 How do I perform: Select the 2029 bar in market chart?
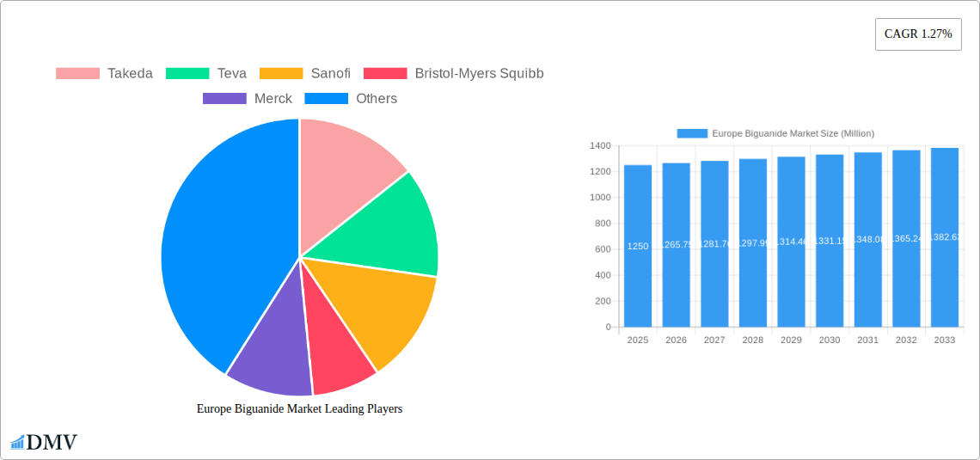coord(791,242)
